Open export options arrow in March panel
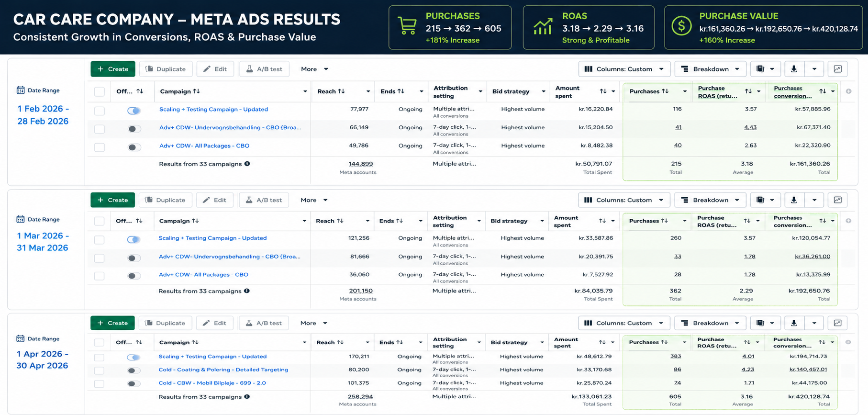This screenshot has height=415, width=868. tap(814, 200)
